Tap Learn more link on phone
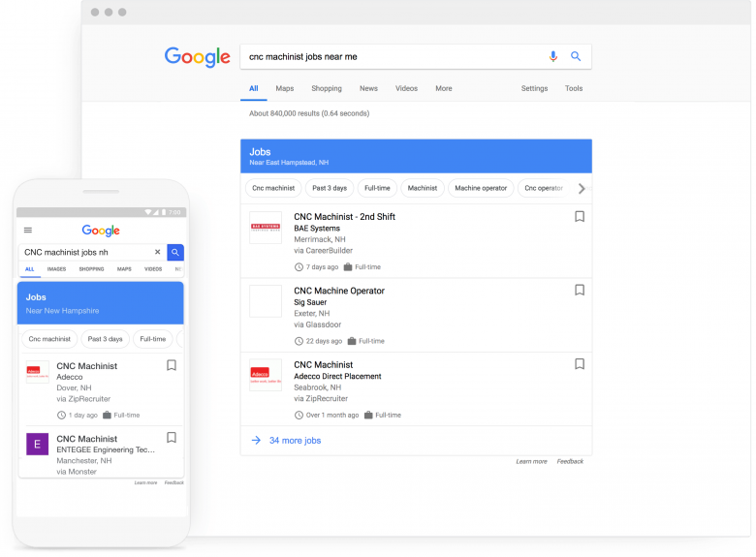The height and width of the screenshot is (557, 756). pos(145,482)
